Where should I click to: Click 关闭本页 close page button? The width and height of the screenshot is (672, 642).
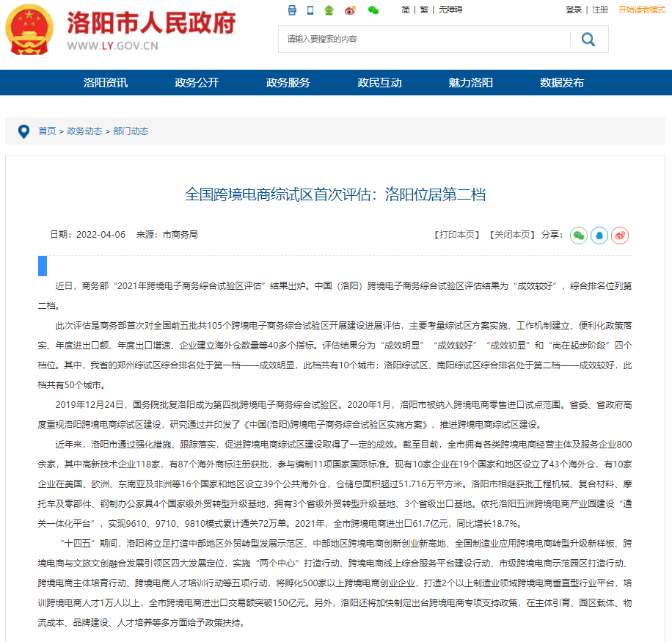click(x=512, y=235)
